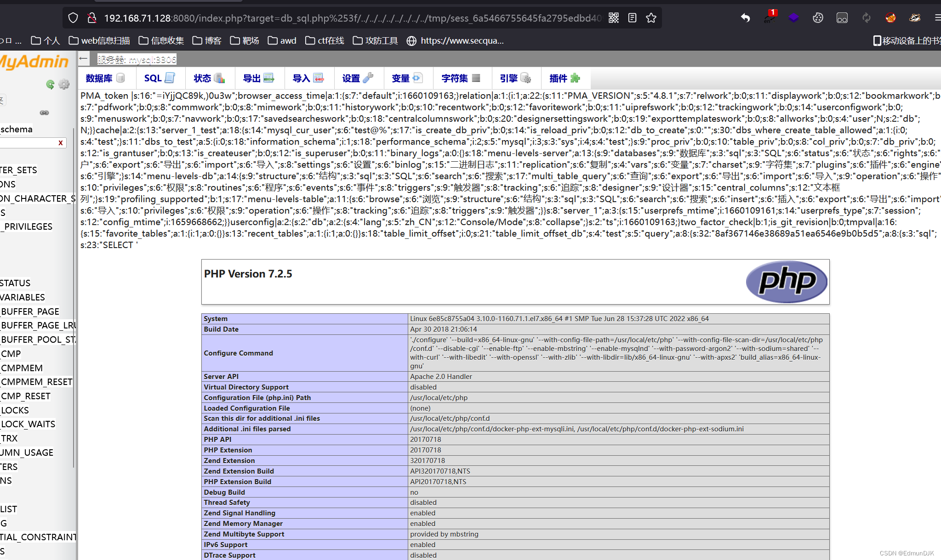The image size is (941, 560).
Task: Select the LOCK_WAITS table in sidebar
Action: click(28, 424)
